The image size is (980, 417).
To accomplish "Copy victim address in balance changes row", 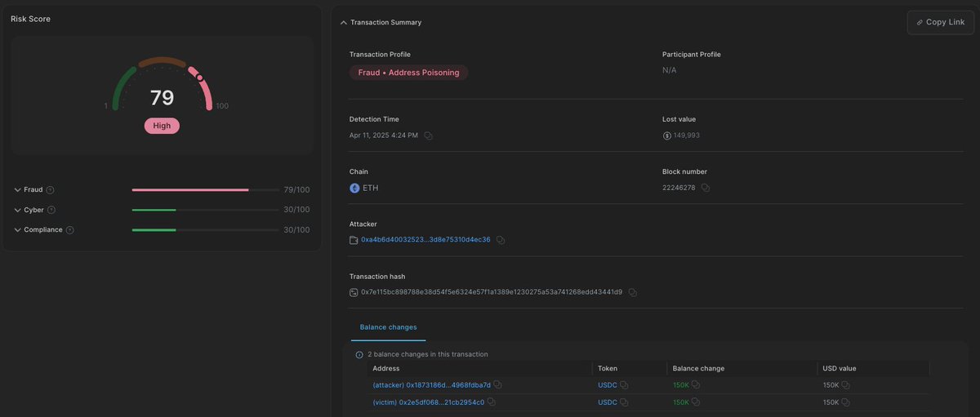I will (x=491, y=402).
